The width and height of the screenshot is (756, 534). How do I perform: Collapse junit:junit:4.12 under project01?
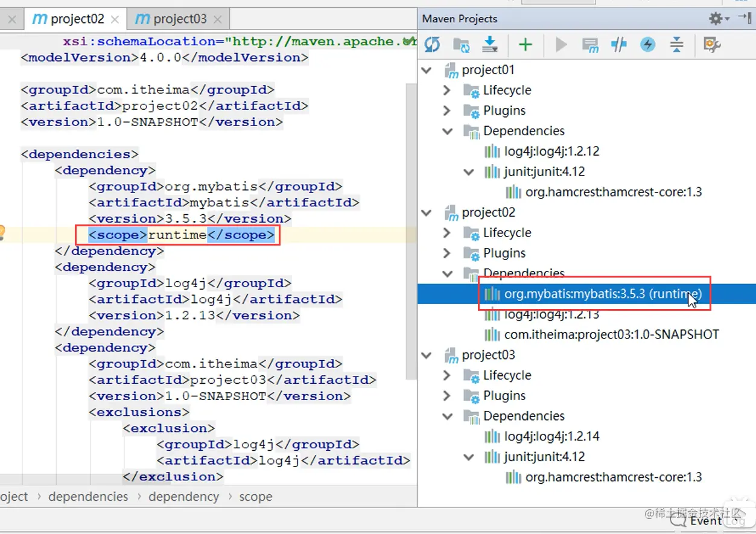tap(469, 172)
